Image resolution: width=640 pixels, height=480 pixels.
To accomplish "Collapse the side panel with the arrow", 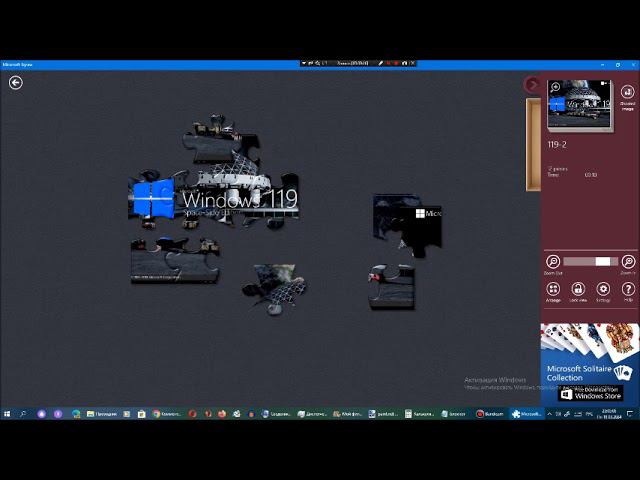I will click(532, 84).
